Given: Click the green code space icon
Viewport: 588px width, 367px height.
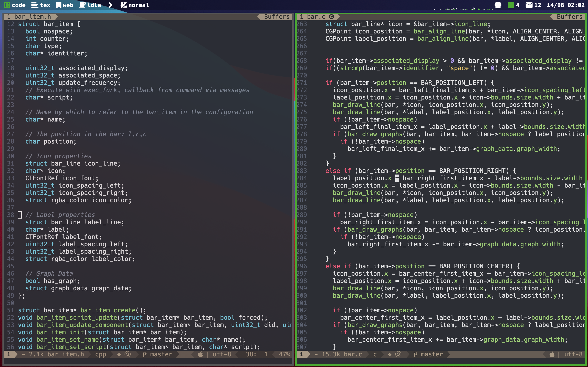Looking at the screenshot, I should point(7,5).
